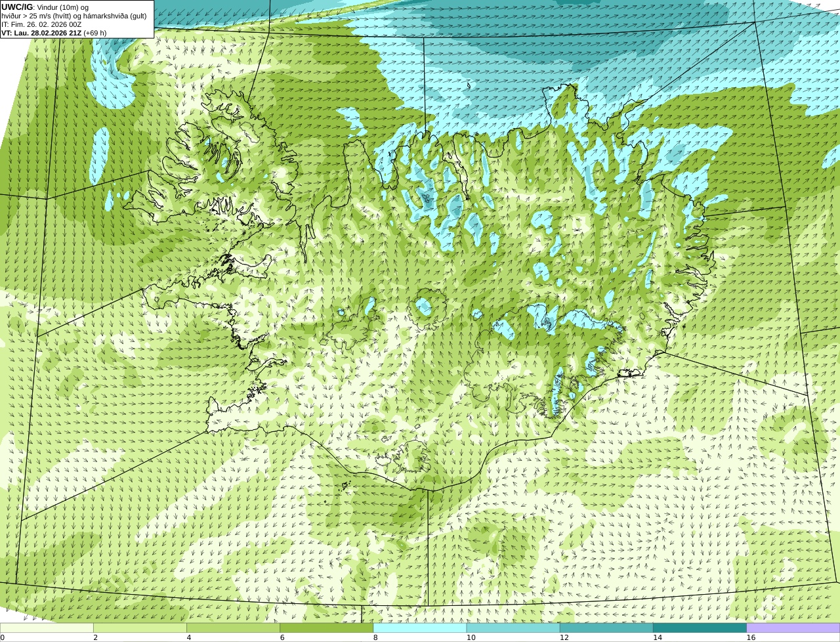Click the legend label "8"
Screen dimensions: 840x642
point(375,637)
